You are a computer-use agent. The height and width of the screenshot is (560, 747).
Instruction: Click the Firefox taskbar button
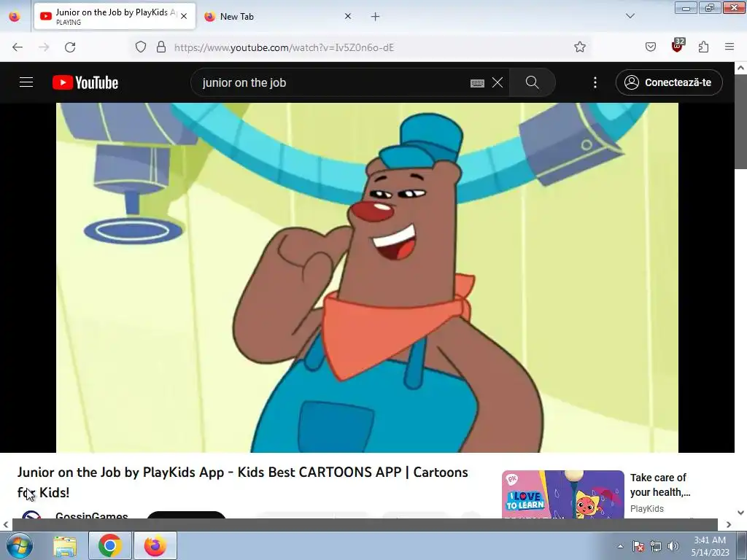pos(155,545)
